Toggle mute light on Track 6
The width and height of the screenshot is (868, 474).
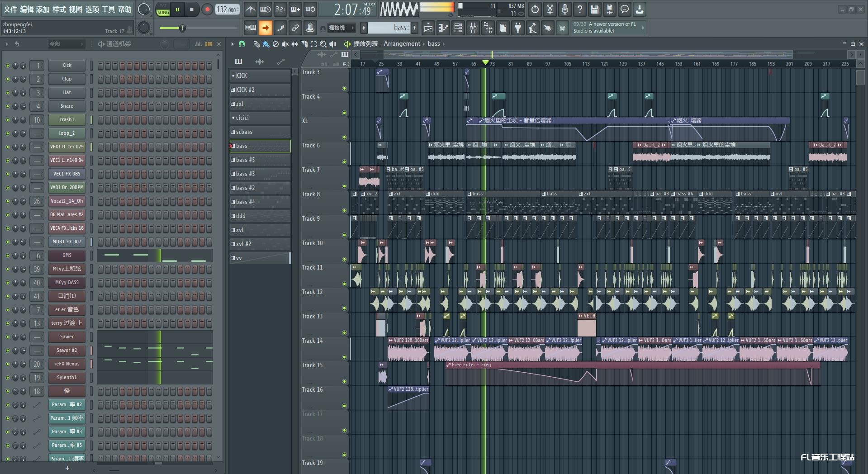[344, 162]
